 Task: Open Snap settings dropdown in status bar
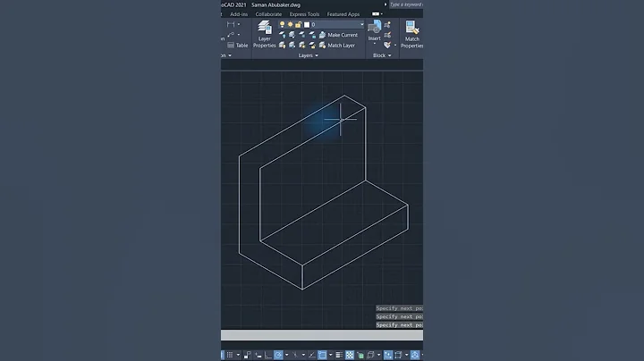tap(238, 355)
